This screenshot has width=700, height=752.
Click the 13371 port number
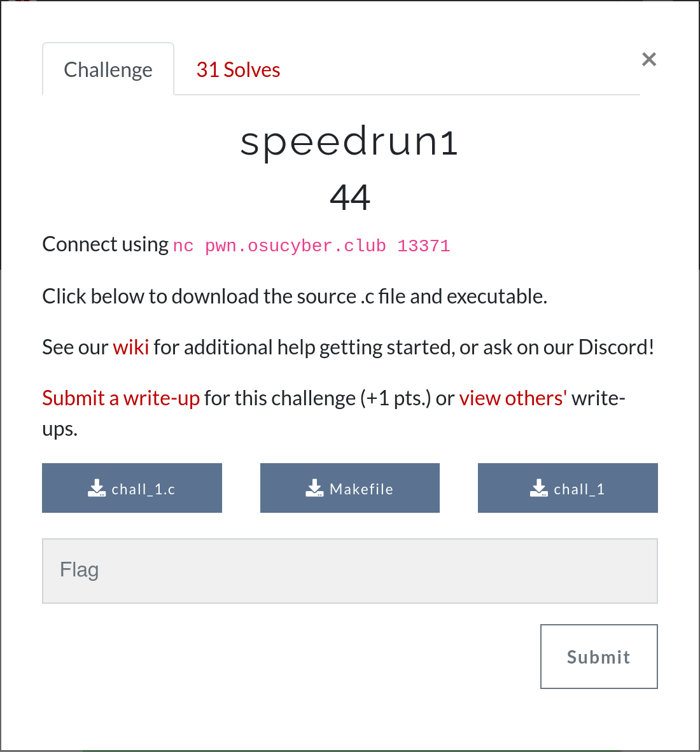pyautogui.click(x=424, y=246)
